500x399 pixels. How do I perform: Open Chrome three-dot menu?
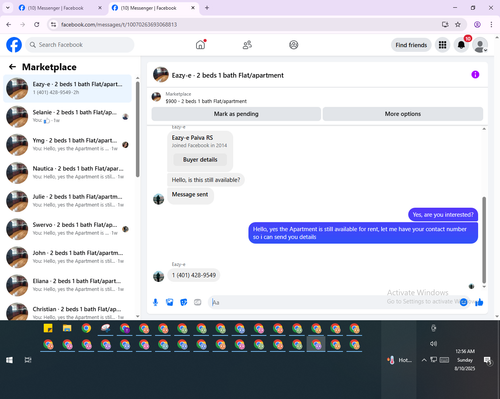(491, 24)
